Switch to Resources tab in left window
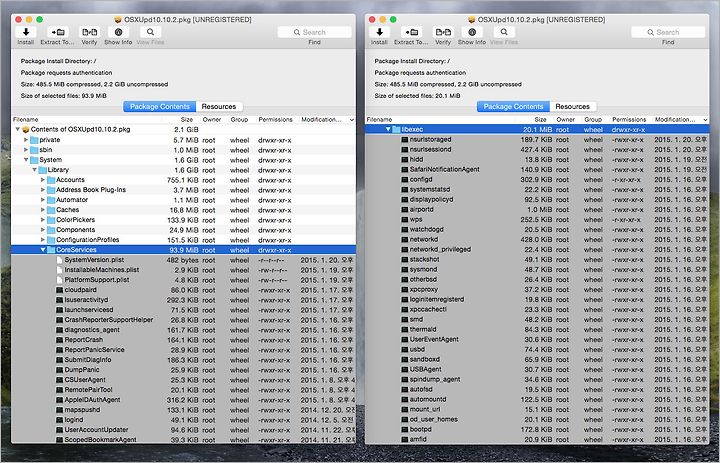 (219, 107)
